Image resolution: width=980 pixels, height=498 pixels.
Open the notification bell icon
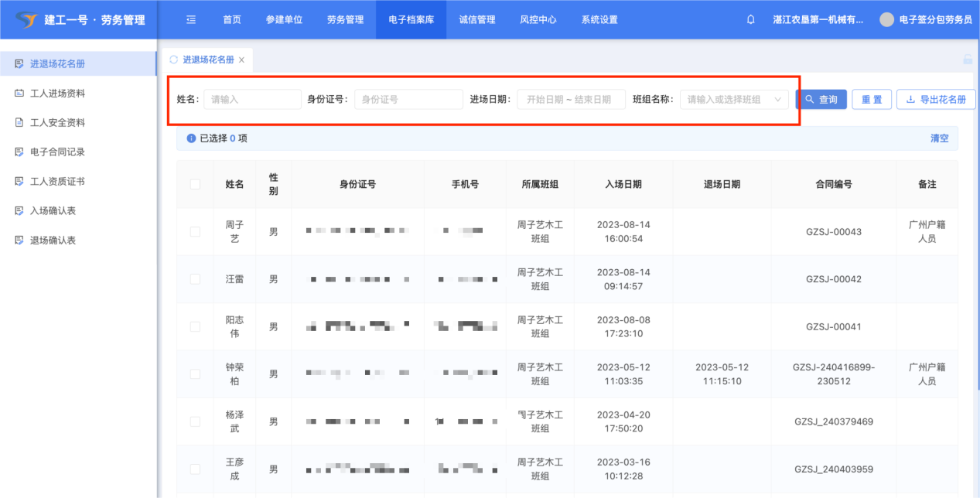pyautogui.click(x=750, y=20)
